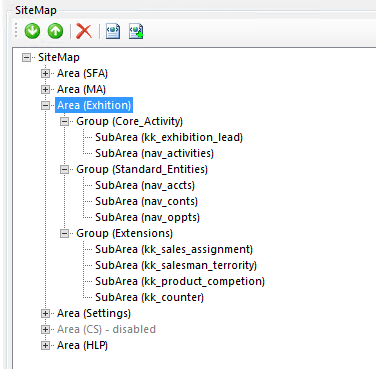Select the highlighted Area (Exhition) item
This screenshot has height=369, width=376.
(x=94, y=105)
